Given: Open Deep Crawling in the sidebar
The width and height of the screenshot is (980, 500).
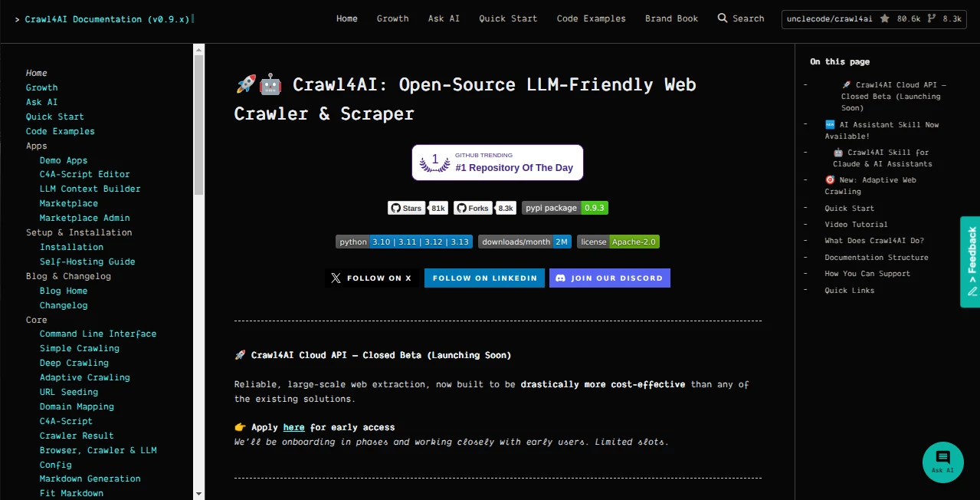Looking at the screenshot, I should click(x=74, y=363).
